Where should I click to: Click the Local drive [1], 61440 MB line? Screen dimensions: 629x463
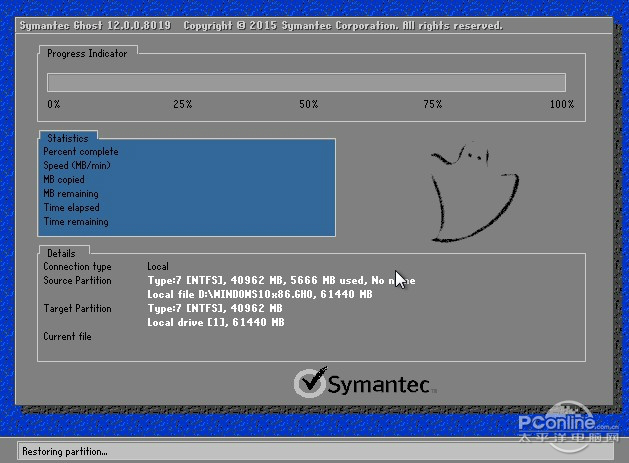pyautogui.click(x=215, y=323)
